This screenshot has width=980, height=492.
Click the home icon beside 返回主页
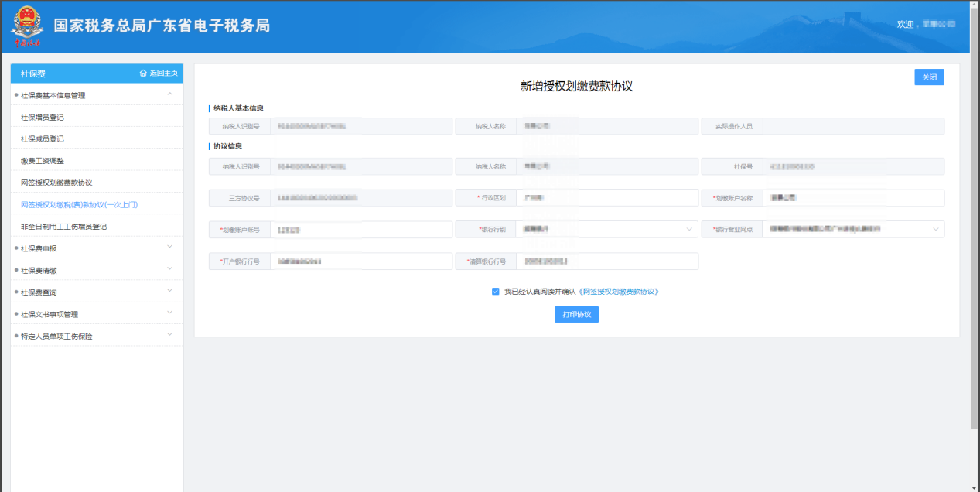tap(143, 73)
